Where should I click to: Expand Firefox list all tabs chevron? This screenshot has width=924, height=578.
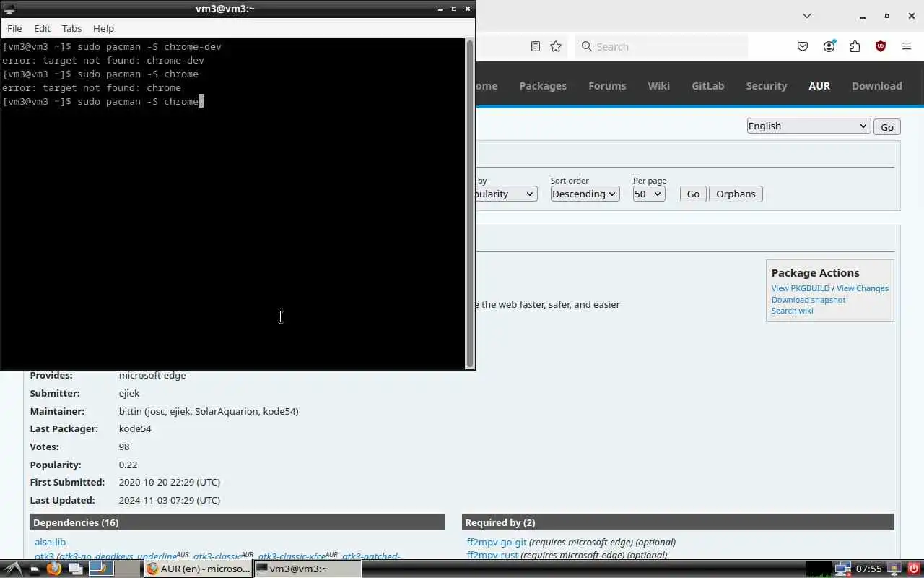807,15
